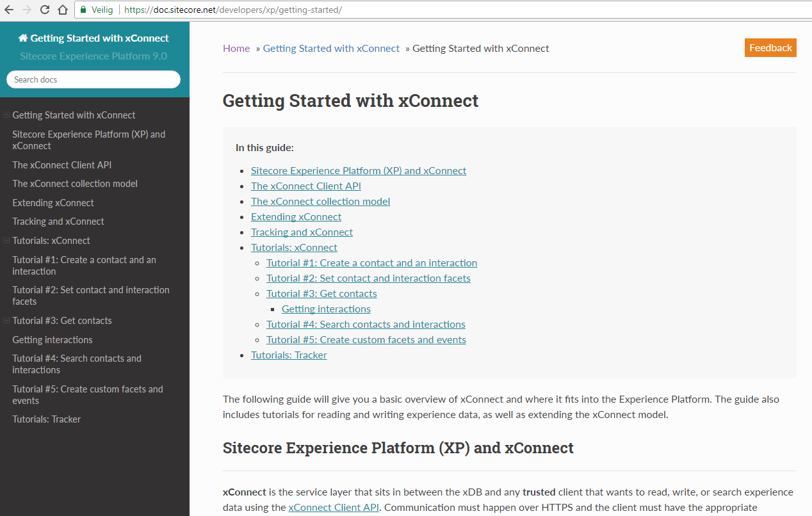Follow guide link The xConnect Client API
Screen dimensions: 812x516
[306, 186]
